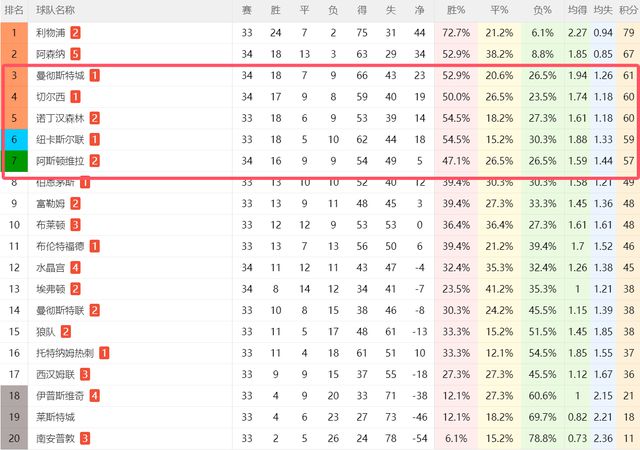Click the red badge beside 西汉姆联

(x=85, y=374)
